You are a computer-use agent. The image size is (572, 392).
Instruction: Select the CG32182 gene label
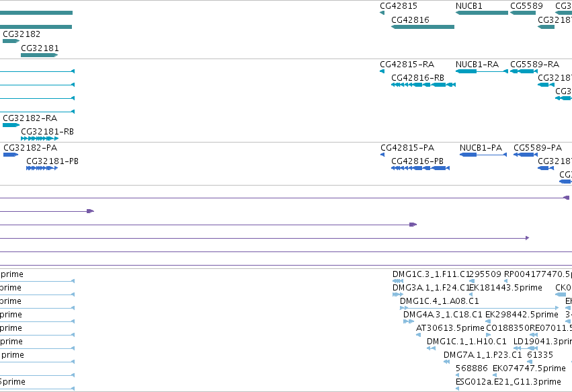click(x=22, y=34)
